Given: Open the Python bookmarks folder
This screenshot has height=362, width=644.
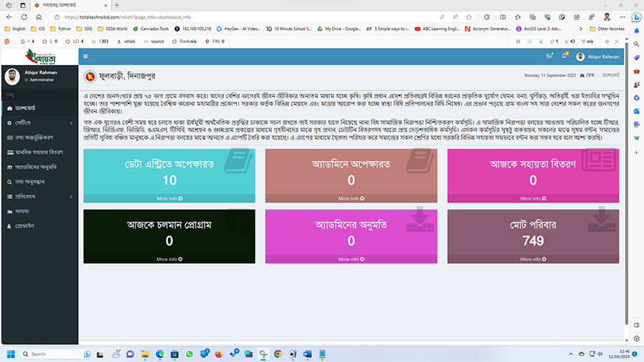Looking at the screenshot, I should point(60,29).
